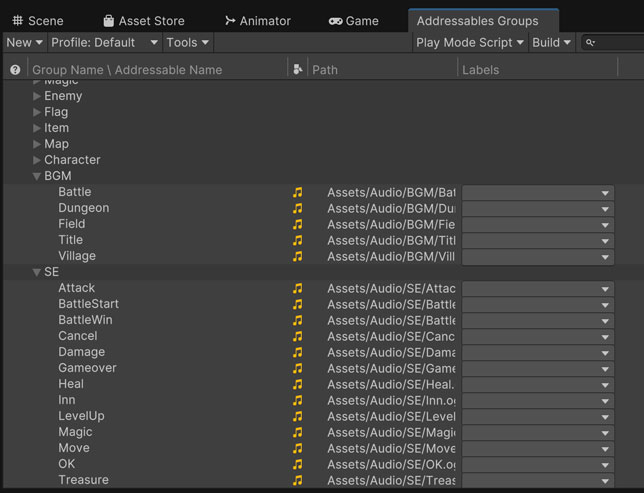
Task: Select the Dungeon addressable entry
Action: tap(84, 208)
